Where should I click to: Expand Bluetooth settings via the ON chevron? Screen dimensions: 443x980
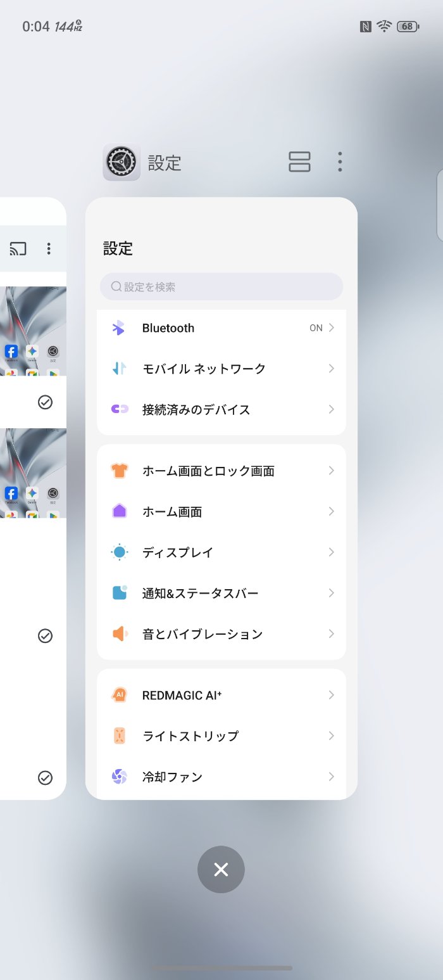coord(330,328)
